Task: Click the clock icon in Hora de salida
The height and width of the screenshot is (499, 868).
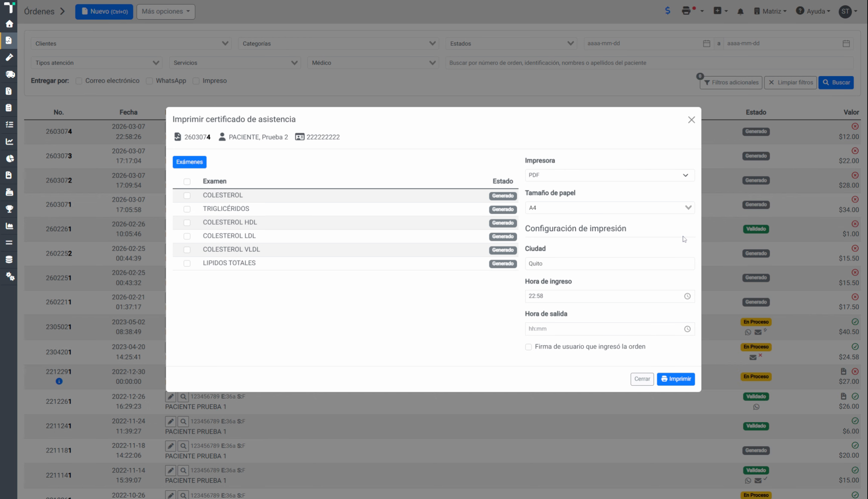Action: 687,329
